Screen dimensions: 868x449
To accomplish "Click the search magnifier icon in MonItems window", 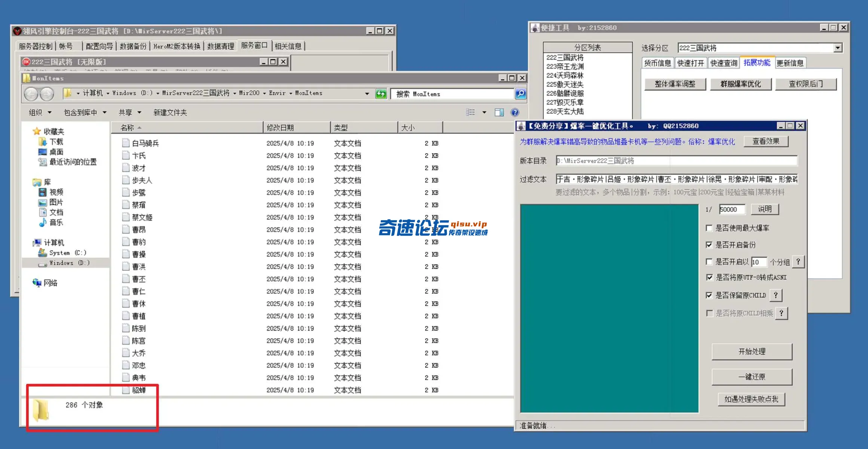I will [x=521, y=94].
